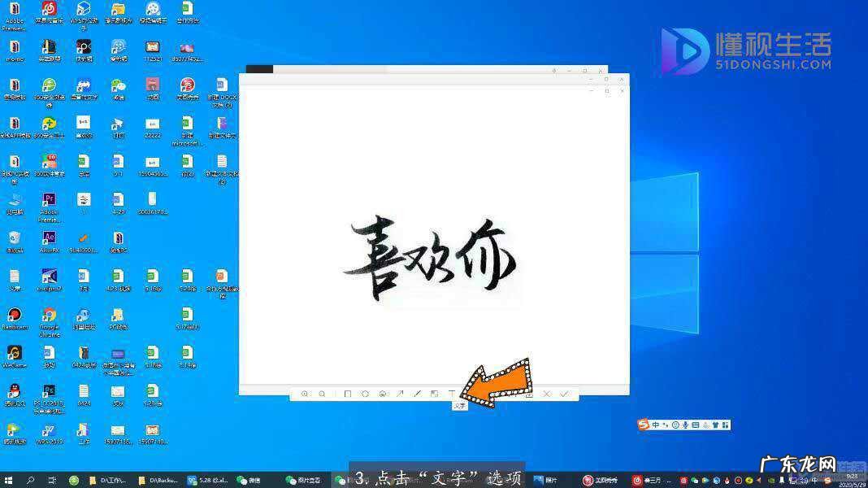
Task: Toggle Chinese/English mode on the Sogou bar
Action: 655,425
